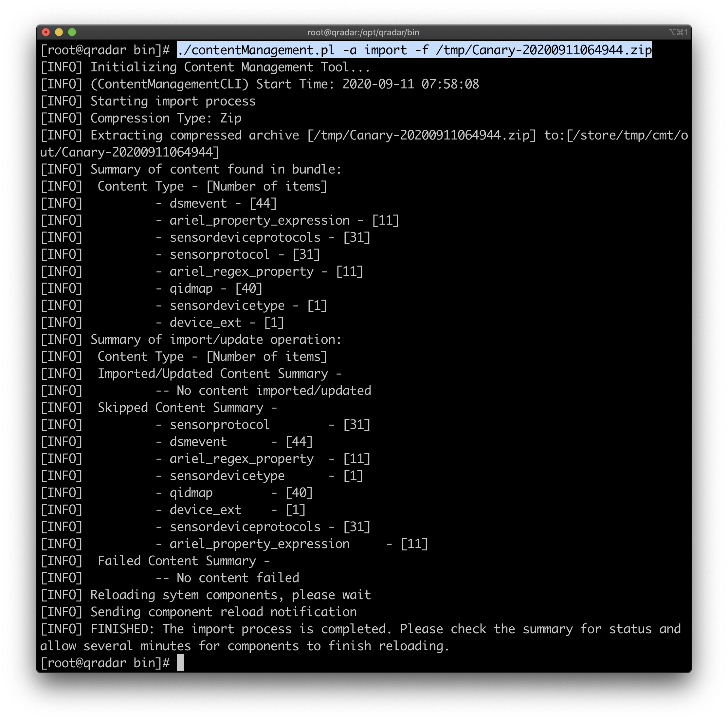Click skipped 'sensorprotocol' entry under Skipped Content
Screen dimensions: 728x721
pyautogui.click(x=263, y=425)
